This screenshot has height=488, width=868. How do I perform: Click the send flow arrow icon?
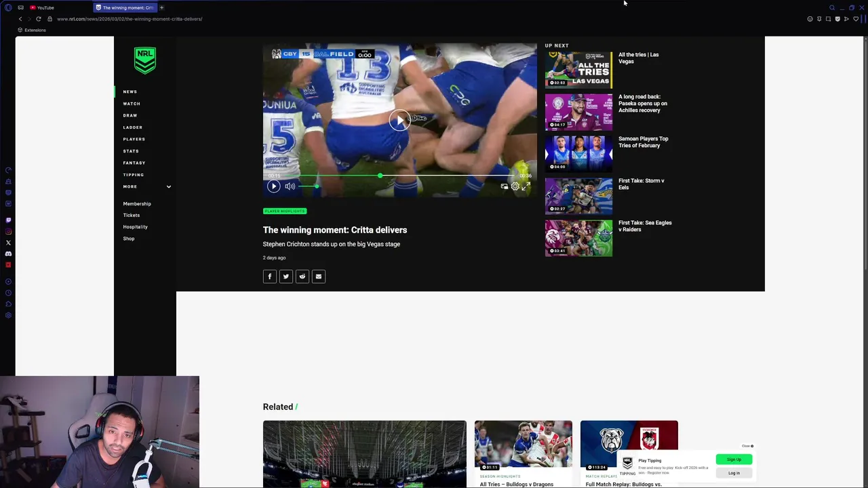[846, 19]
